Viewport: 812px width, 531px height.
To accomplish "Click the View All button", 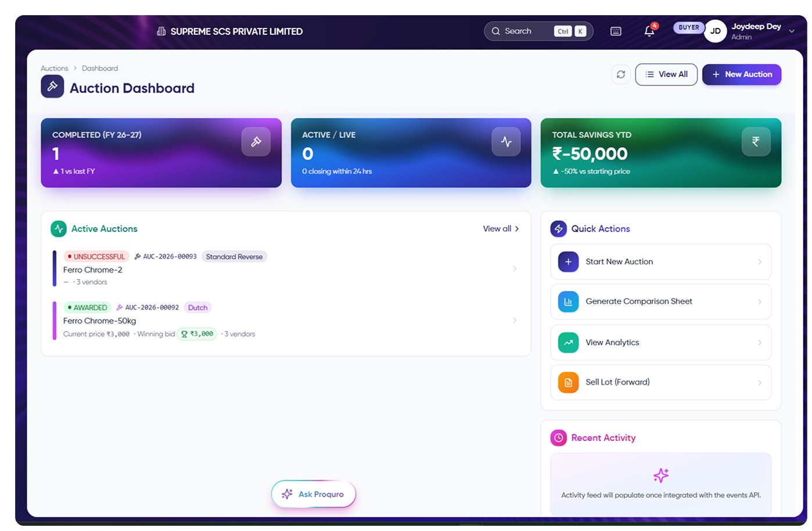I will tap(666, 74).
